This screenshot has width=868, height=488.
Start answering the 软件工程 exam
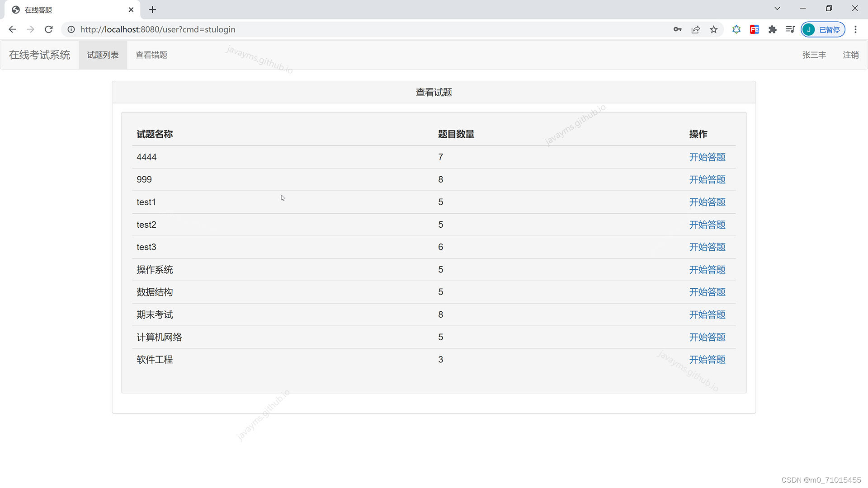coord(707,359)
